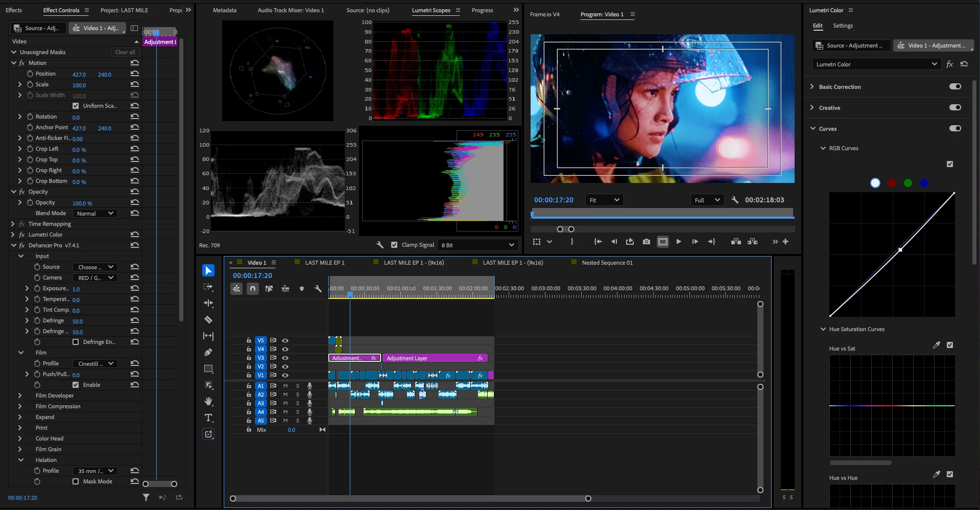Select the Slip tool
Viewport: 980px width, 510px height.
(208, 336)
